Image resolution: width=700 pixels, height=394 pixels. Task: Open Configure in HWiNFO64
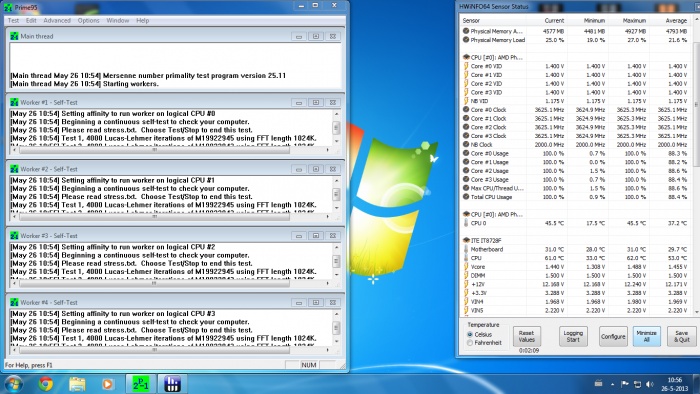point(613,336)
